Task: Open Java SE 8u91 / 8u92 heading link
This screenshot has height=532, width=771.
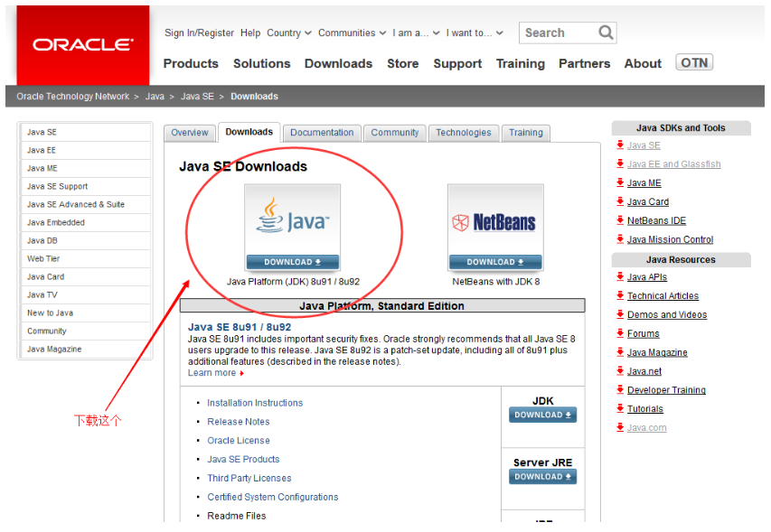Action: [240, 327]
